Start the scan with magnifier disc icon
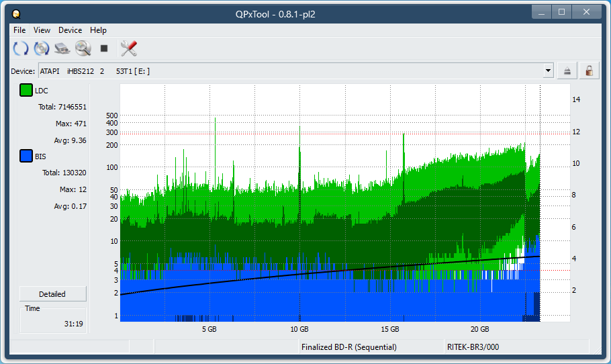Image resolution: width=611 pixels, height=364 pixels. pyautogui.click(x=83, y=49)
